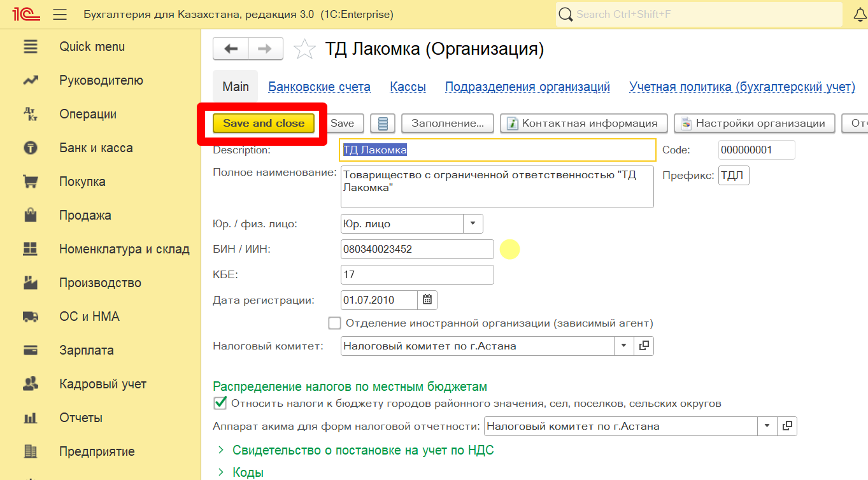Viewport: 868px width, 480px height.
Task: Click the Зарплата card icon
Action: (30, 350)
